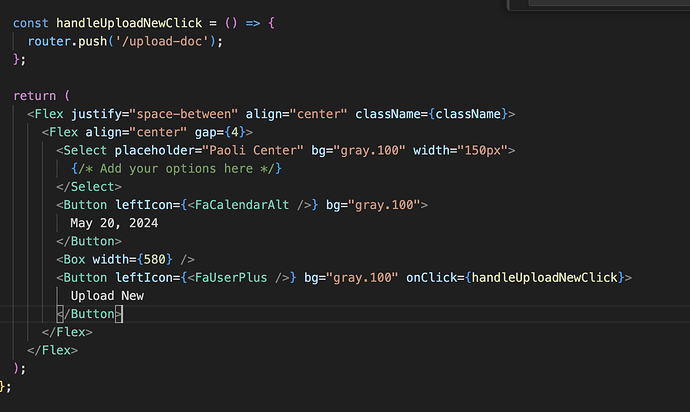Click the className={className} attribute
The height and width of the screenshot is (412, 690).
pos(432,114)
